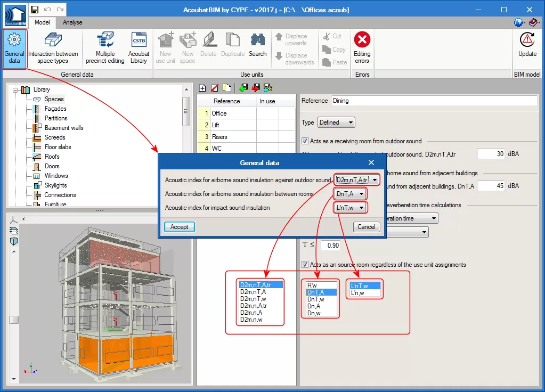Click the library settings disk-gear icon
Image resolution: width=545 pixels, height=392 pixels.
coord(267,88)
